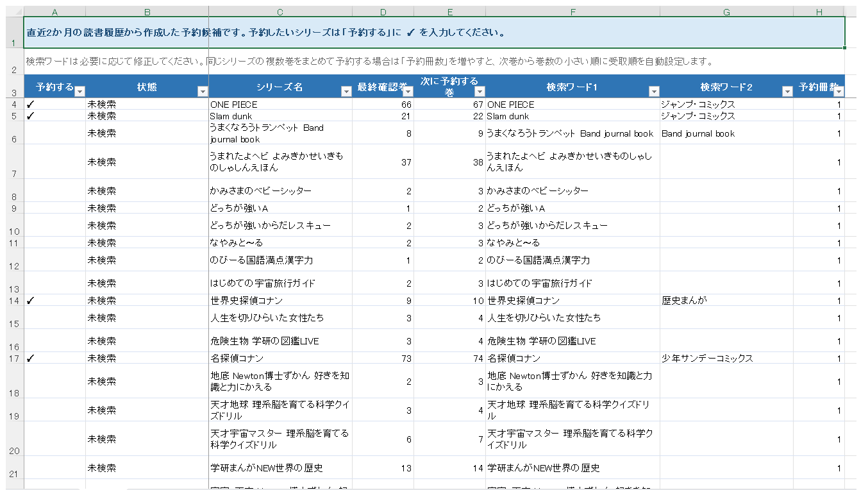Click the 少年サンデーコミックス search word cell

726,358
